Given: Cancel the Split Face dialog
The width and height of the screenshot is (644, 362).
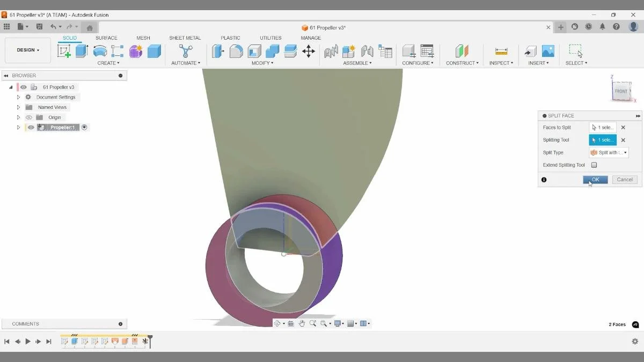Looking at the screenshot, I should click(624, 179).
